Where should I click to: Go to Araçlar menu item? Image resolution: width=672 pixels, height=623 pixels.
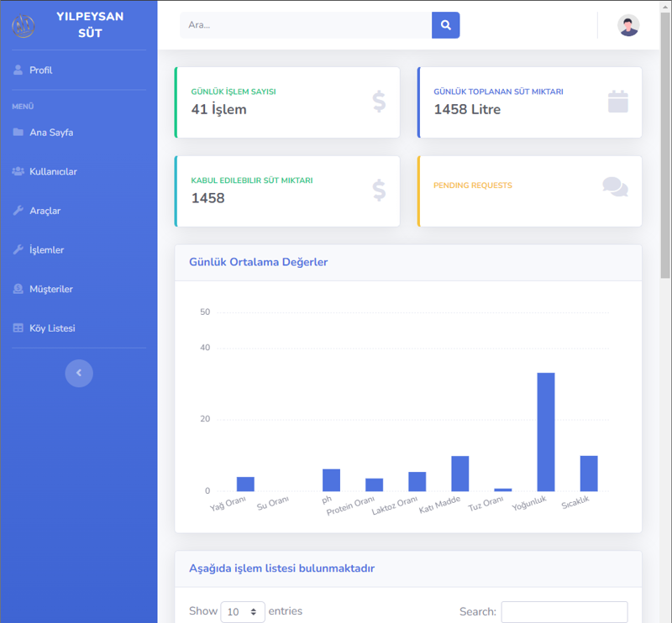pyautogui.click(x=45, y=211)
